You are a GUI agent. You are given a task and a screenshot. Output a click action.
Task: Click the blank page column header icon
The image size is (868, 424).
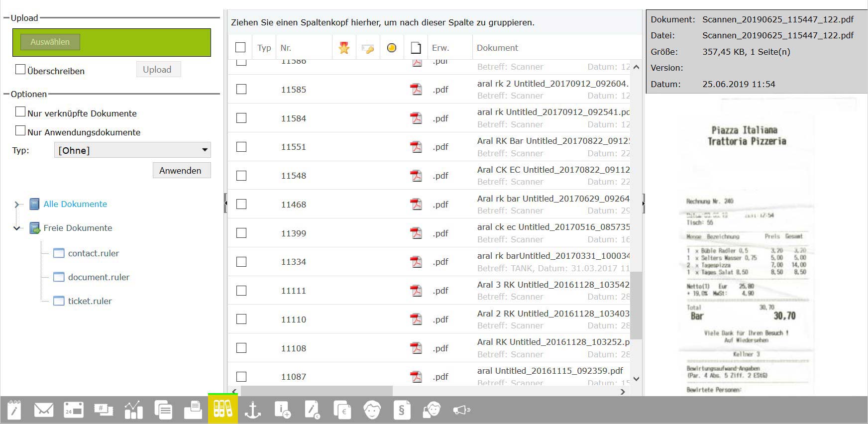(x=416, y=48)
